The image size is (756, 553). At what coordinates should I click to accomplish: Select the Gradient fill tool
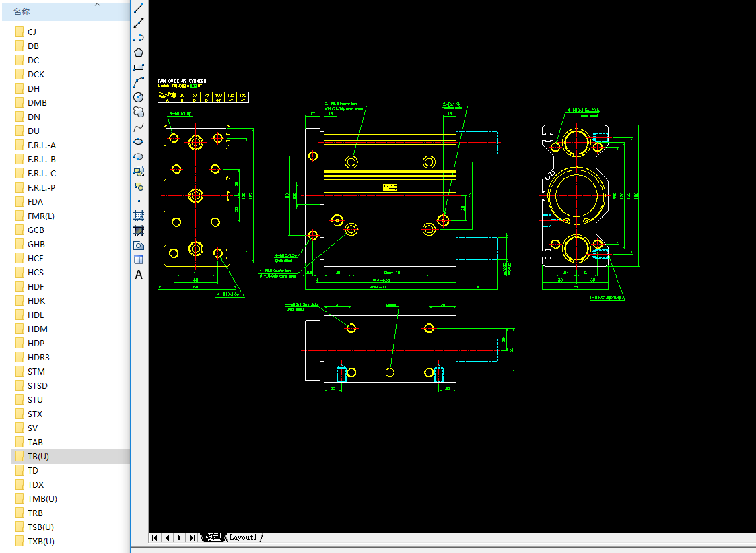pos(139,230)
